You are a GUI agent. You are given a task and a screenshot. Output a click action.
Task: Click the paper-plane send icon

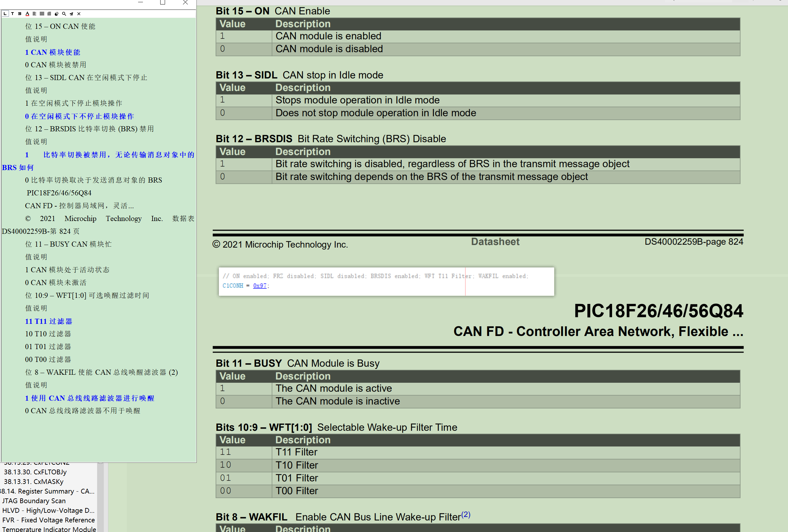71,13
